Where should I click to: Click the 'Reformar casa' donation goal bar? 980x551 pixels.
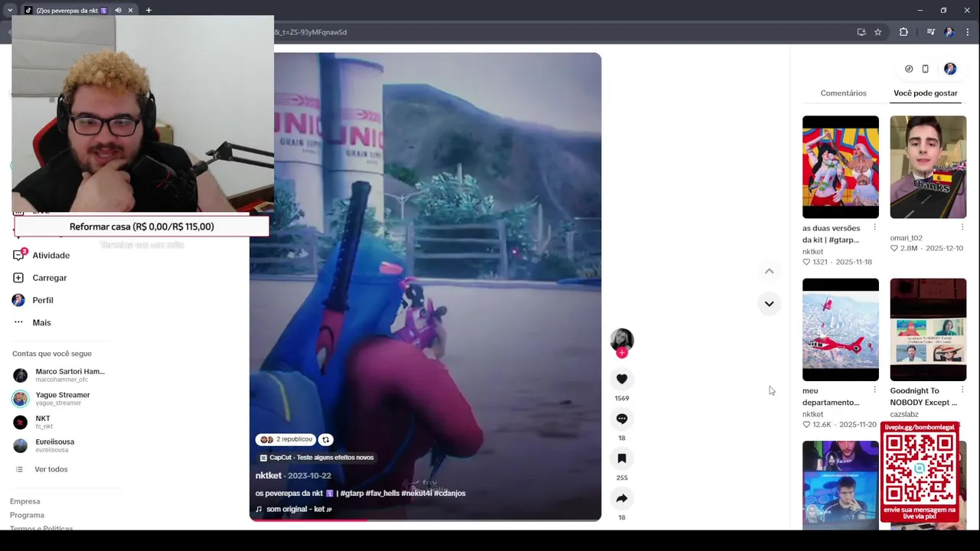point(142,227)
